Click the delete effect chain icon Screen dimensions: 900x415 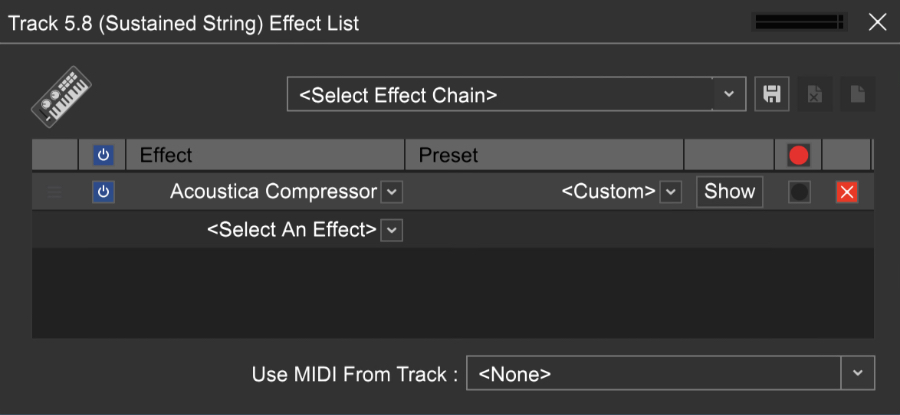pyautogui.click(x=814, y=95)
